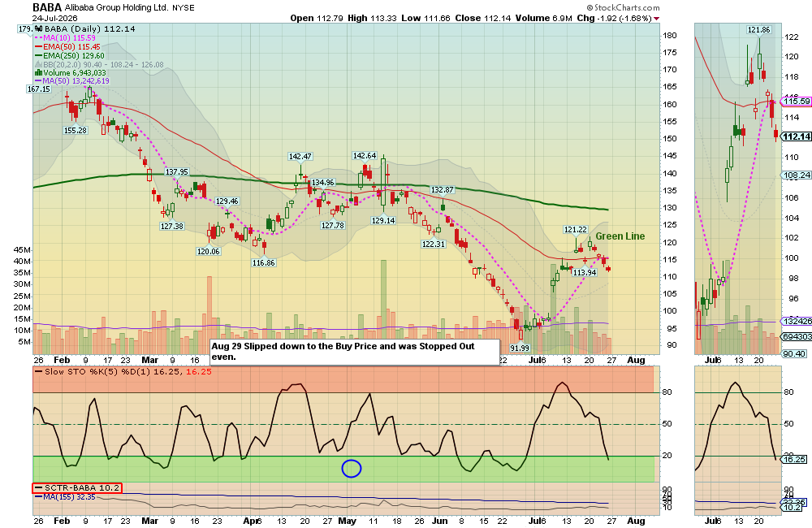Viewport: 812px width, 528px height.
Task: Click the bold 112.14 last-price tag in zoom panel
Action: coord(797,136)
